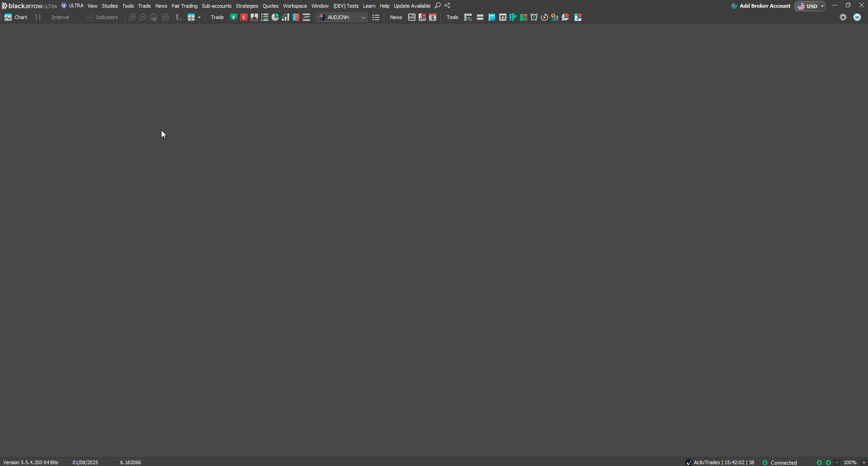Click the replay play-circle tool icon
Screen dimensions: 868x466
click(544, 17)
